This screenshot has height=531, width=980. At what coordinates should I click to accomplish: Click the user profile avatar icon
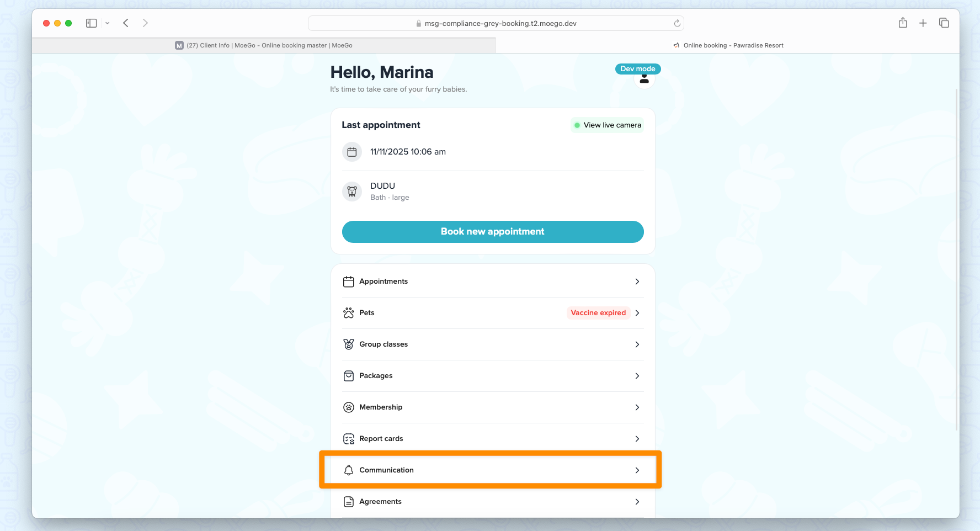click(644, 80)
